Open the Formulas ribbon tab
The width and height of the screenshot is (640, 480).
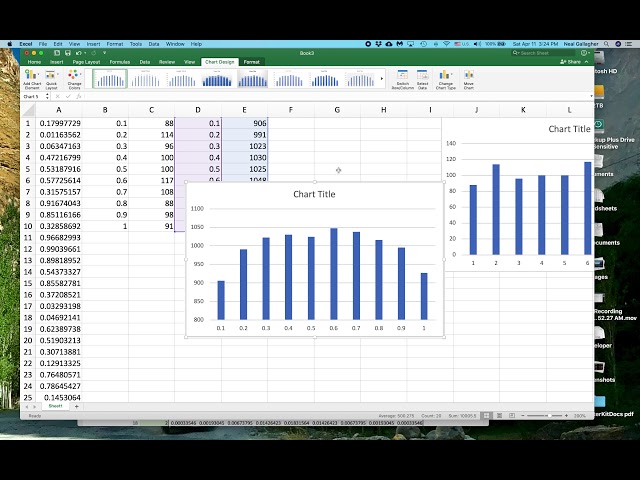pyautogui.click(x=120, y=62)
